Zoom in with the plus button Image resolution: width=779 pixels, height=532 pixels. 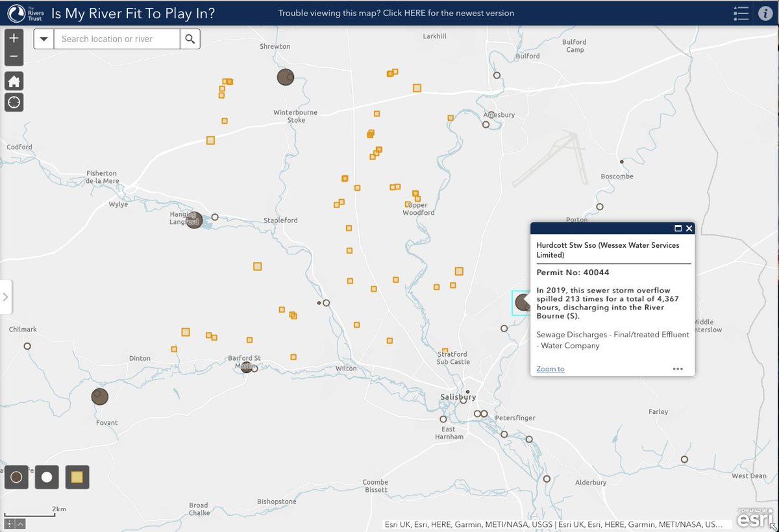(14, 38)
